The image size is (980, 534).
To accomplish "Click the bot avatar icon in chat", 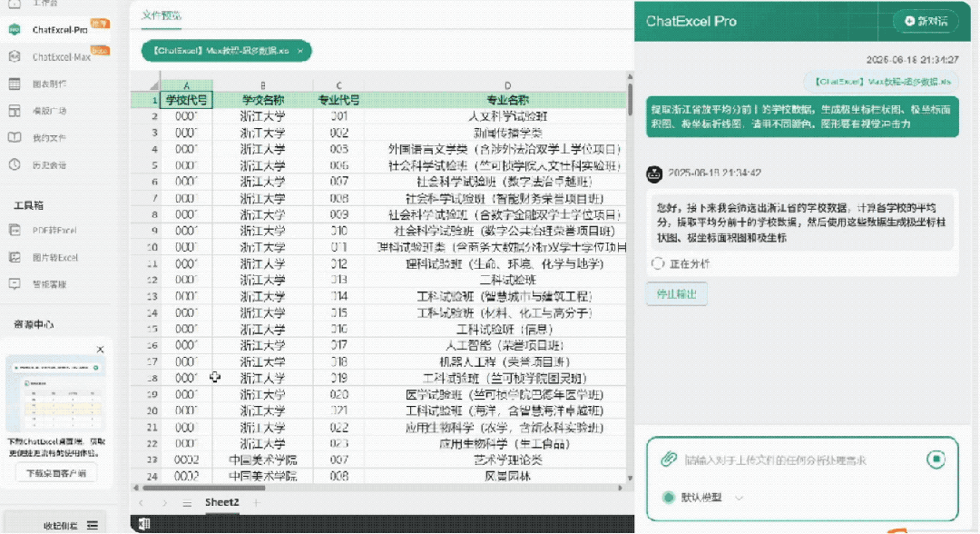I will click(x=654, y=173).
